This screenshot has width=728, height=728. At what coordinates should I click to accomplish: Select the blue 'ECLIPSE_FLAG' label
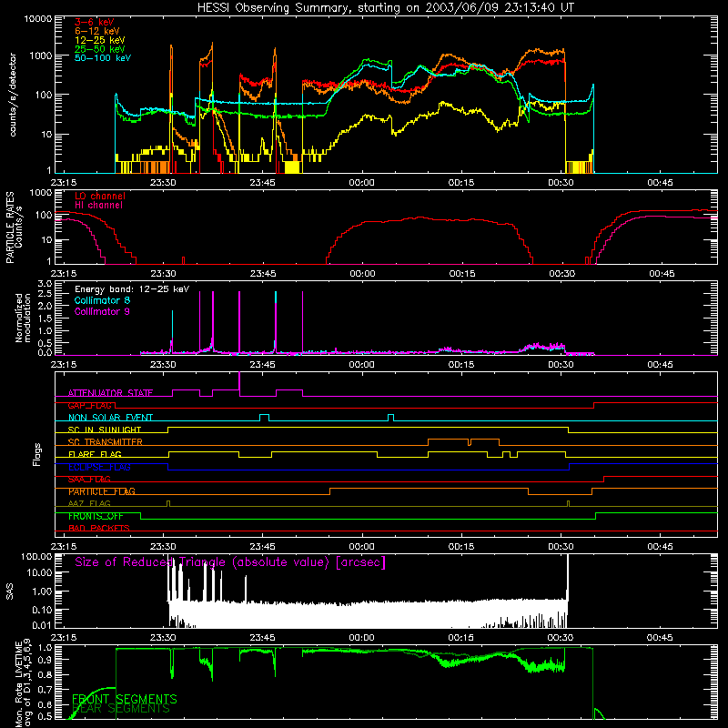(99, 467)
